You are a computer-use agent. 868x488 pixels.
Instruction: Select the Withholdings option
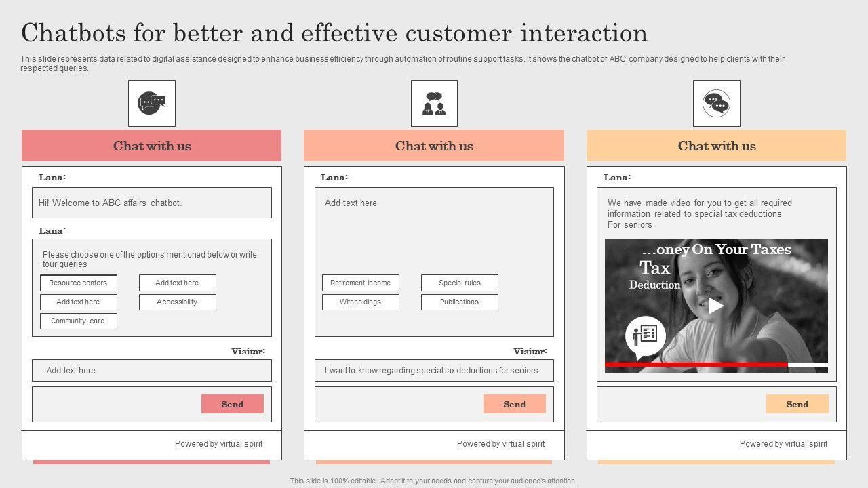(x=360, y=302)
